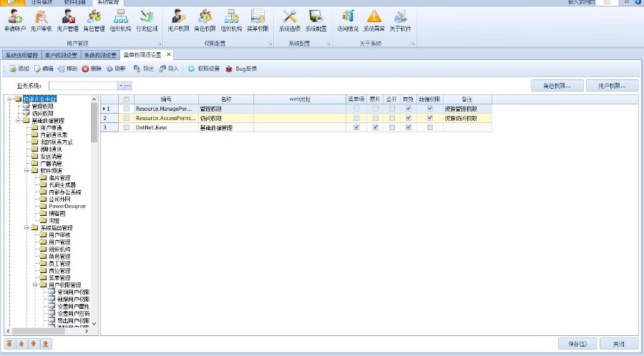The width and height of the screenshot is (644, 356).
Task: Click the 删除 toolbar button
Action: pyautogui.click(x=92, y=69)
